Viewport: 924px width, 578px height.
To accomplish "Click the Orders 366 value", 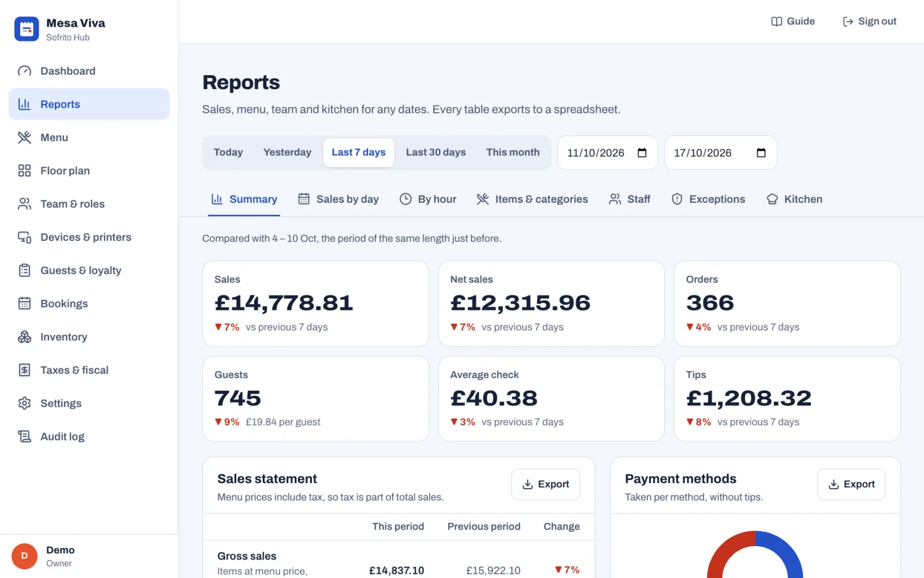I will point(710,303).
